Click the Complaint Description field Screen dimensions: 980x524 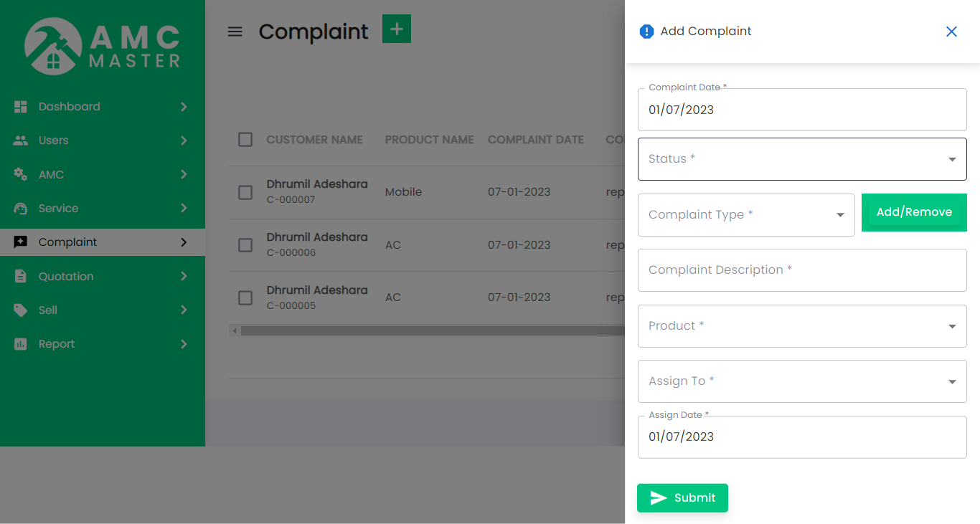[801, 270]
